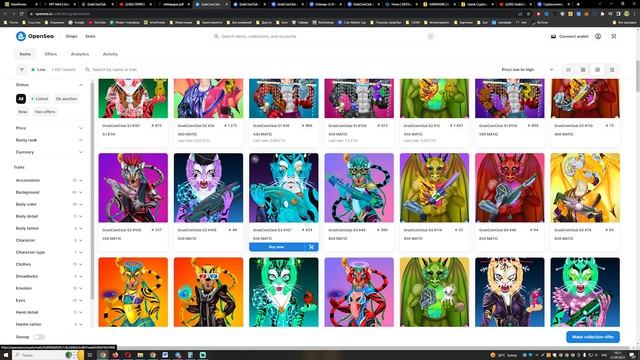The height and width of the screenshot is (360, 640).
Task: Open the account profile icon
Action: click(598, 36)
